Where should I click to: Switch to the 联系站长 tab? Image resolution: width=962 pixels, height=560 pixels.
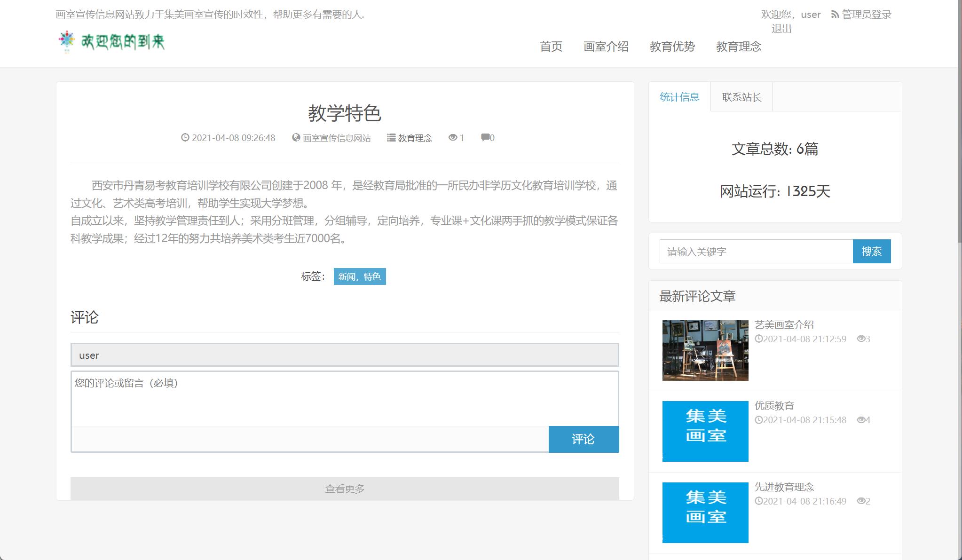pyautogui.click(x=741, y=97)
